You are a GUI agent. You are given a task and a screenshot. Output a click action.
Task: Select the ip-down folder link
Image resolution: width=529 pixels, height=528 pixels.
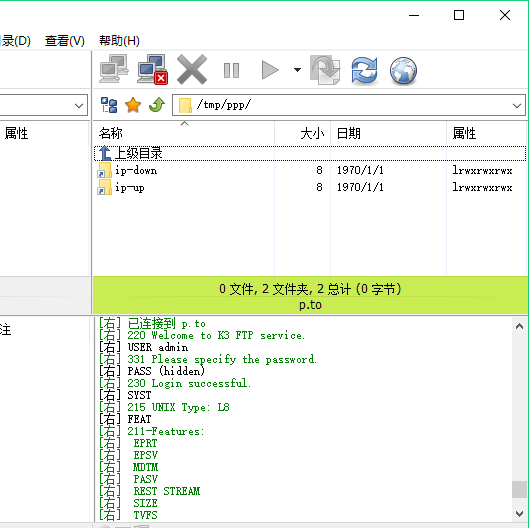pos(136,170)
